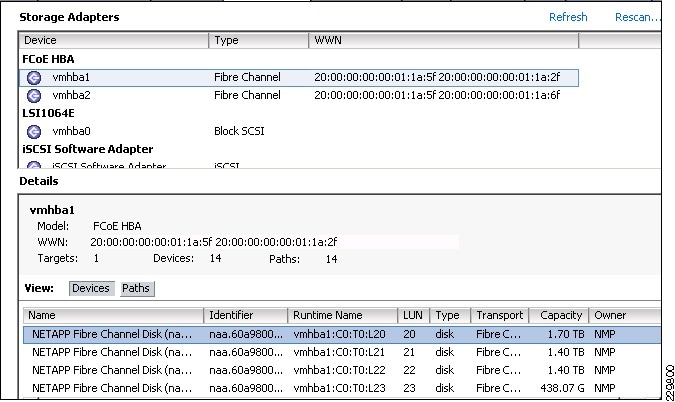675x402 pixels.
Task: Switch view to Paths
Action: click(136, 288)
